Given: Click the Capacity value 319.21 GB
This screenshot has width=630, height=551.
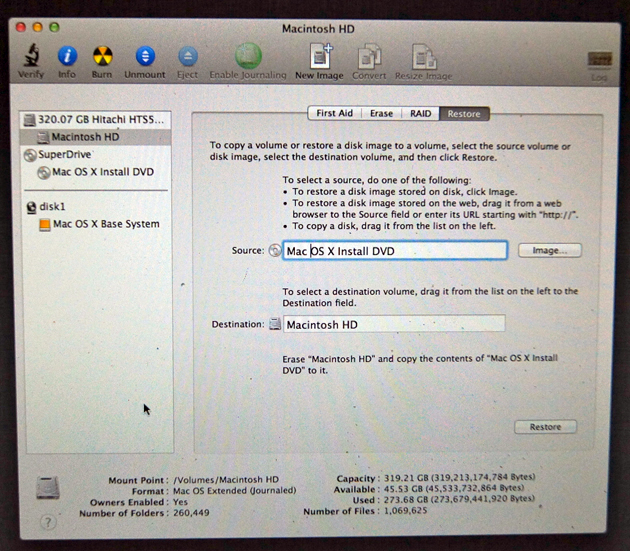Looking at the screenshot, I should point(460,477).
